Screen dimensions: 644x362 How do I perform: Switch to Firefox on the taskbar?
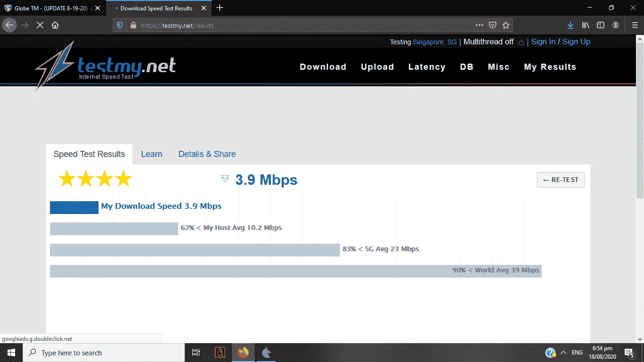(x=243, y=353)
